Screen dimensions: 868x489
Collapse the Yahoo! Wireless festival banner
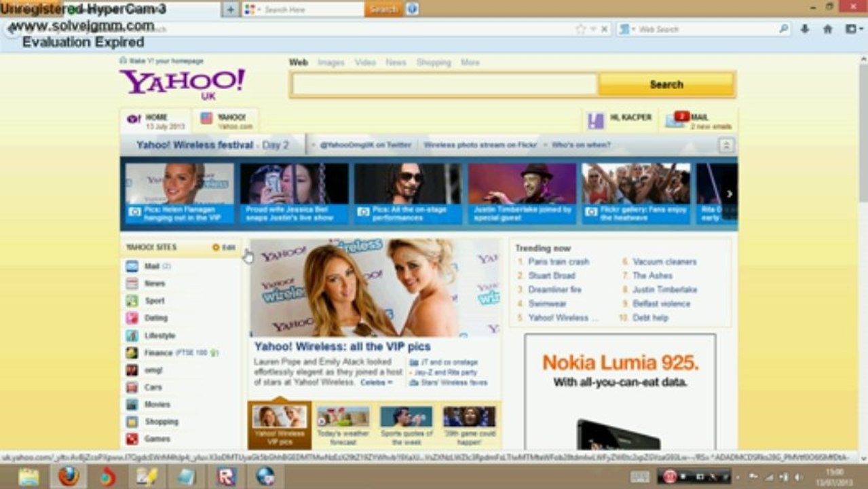point(726,145)
